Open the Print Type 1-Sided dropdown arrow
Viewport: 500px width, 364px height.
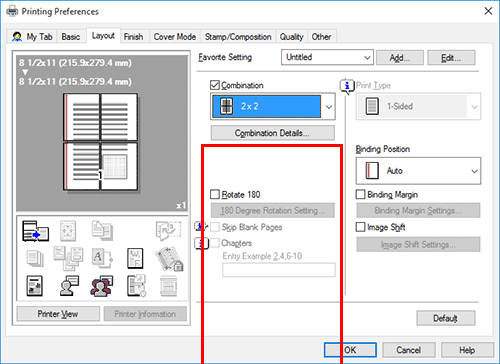click(x=474, y=107)
